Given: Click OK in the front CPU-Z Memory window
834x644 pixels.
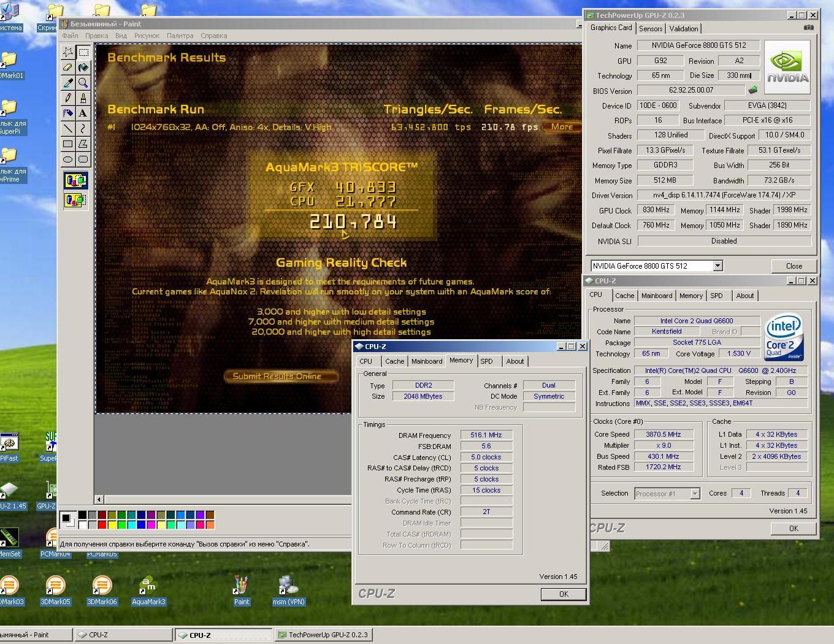Looking at the screenshot, I should pyautogui.click(x=564, y=594).
